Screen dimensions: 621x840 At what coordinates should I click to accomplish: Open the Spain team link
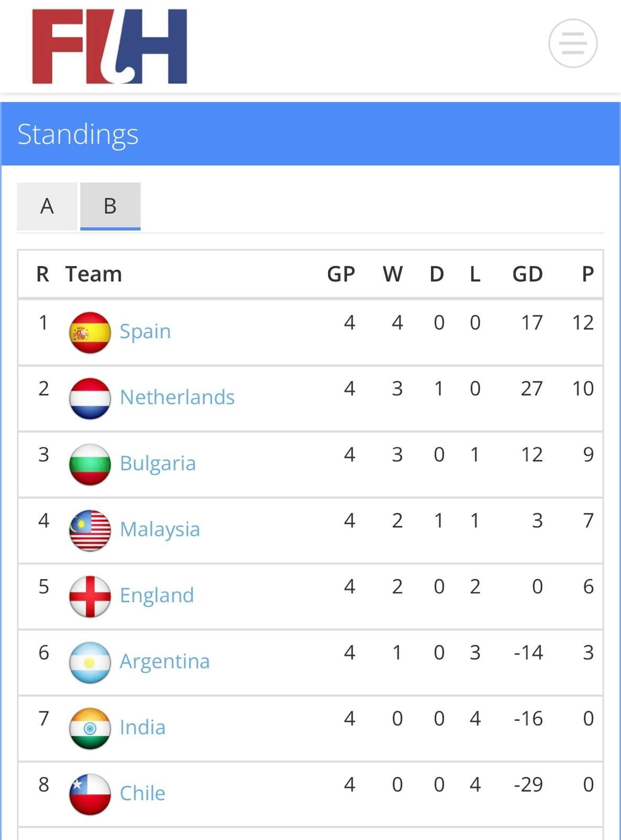145,331
